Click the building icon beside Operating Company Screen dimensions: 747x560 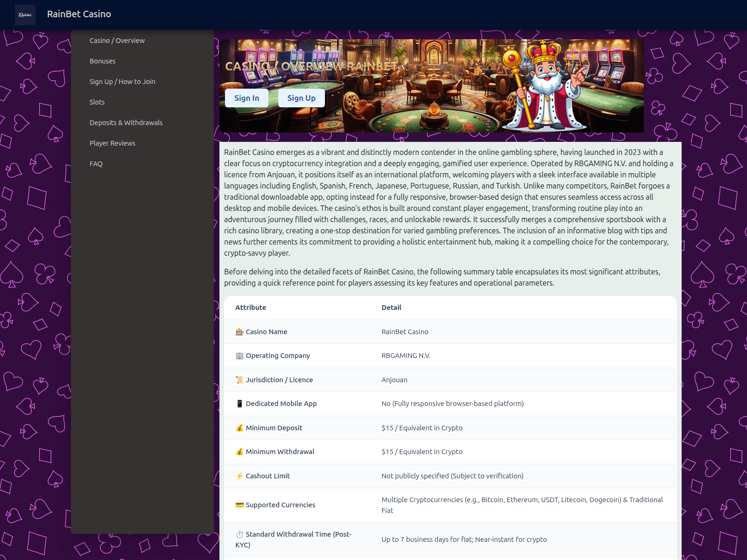tap(240, 356)
